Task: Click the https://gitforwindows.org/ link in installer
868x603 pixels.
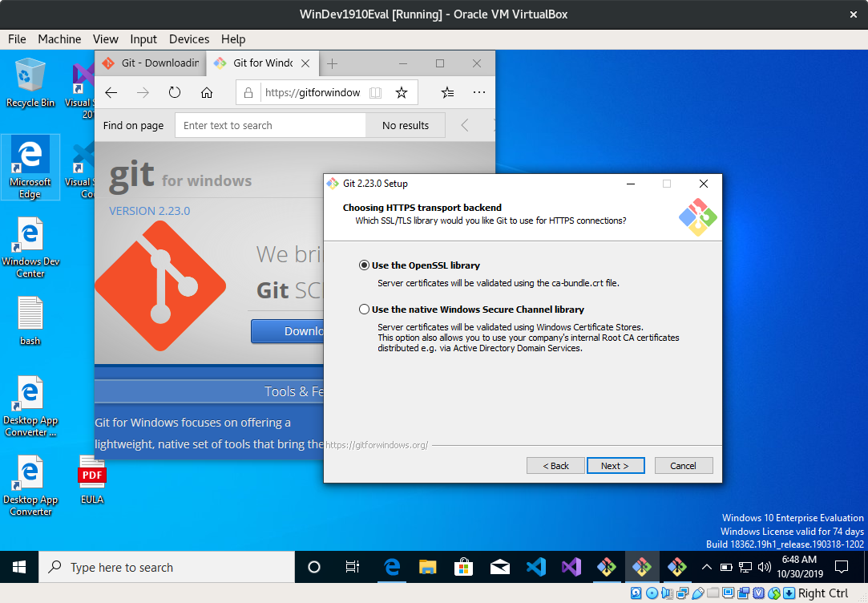Action: [x=377, y=445]
